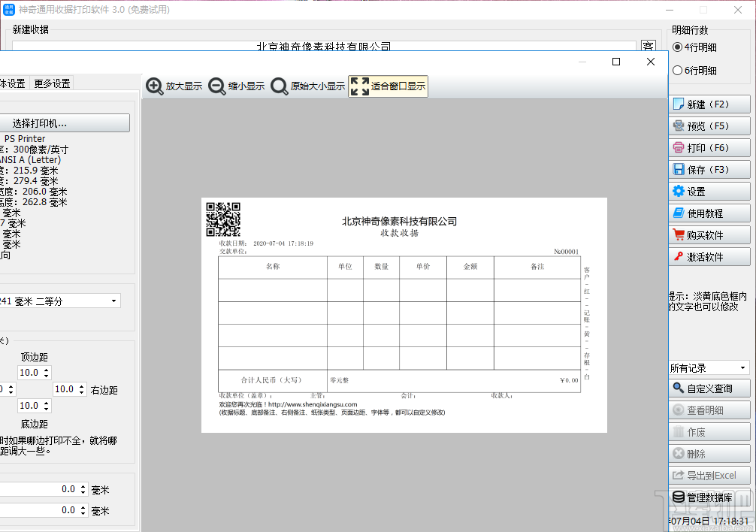Click the zoom-in magnifier icon

point(154,86)
